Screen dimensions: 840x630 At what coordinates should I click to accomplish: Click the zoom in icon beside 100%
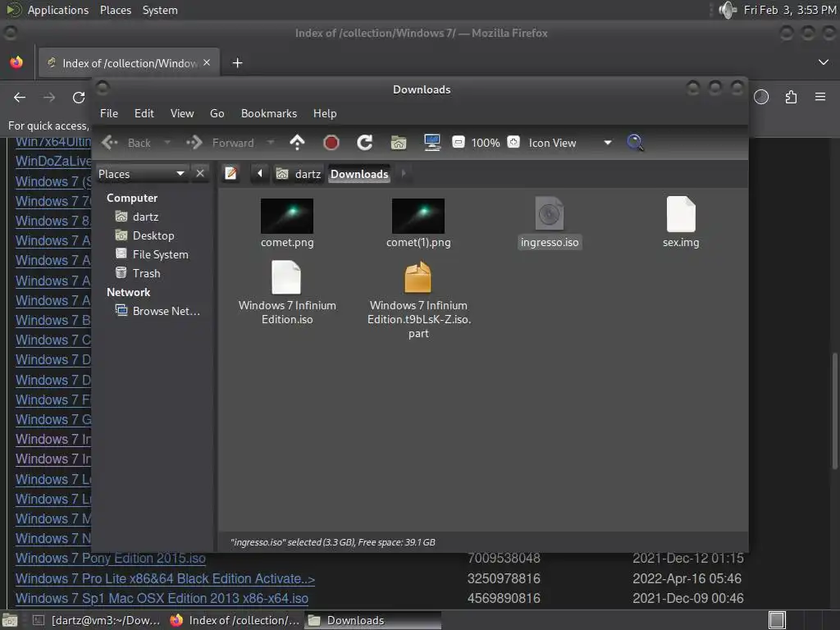(x=514, y=142)
